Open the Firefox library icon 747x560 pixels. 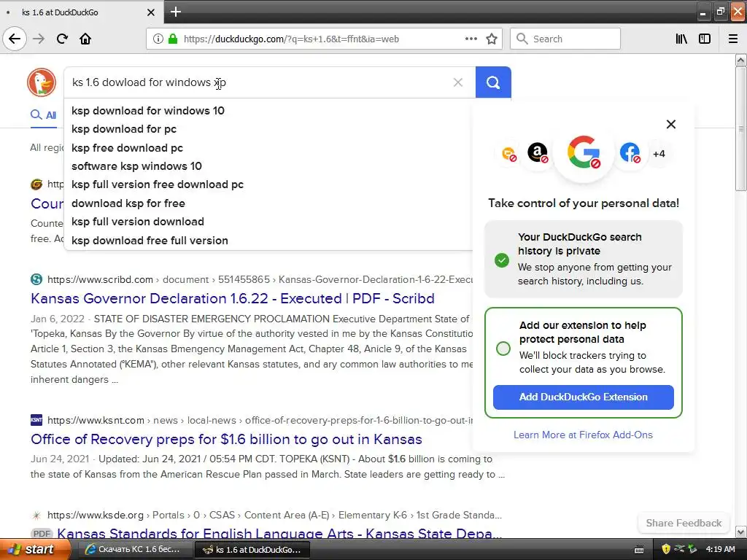[x=681, y=39]
